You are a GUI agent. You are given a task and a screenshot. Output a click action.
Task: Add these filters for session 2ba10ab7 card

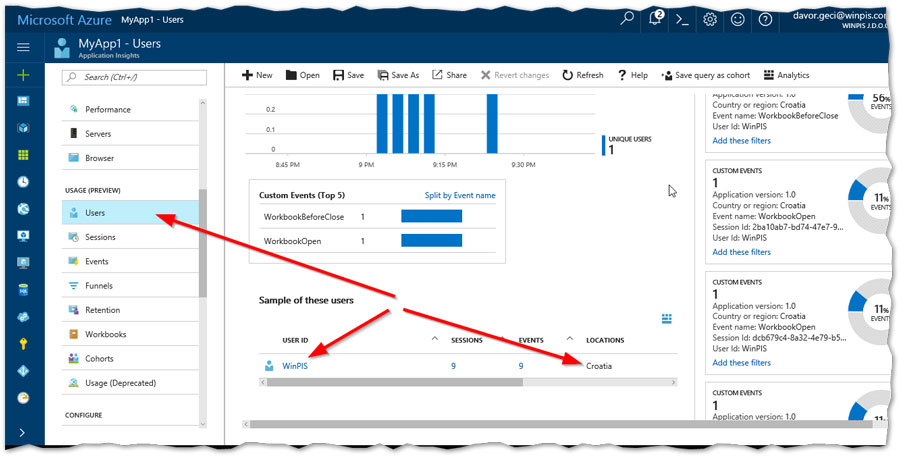[742, 252]
